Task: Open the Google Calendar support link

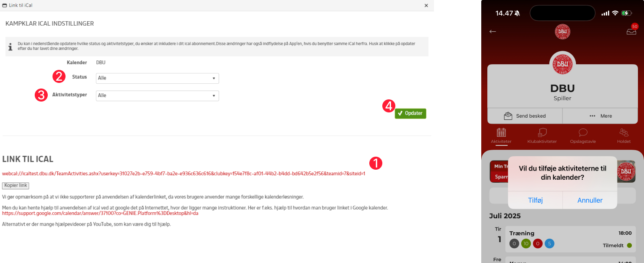Action: coord(100,214)
